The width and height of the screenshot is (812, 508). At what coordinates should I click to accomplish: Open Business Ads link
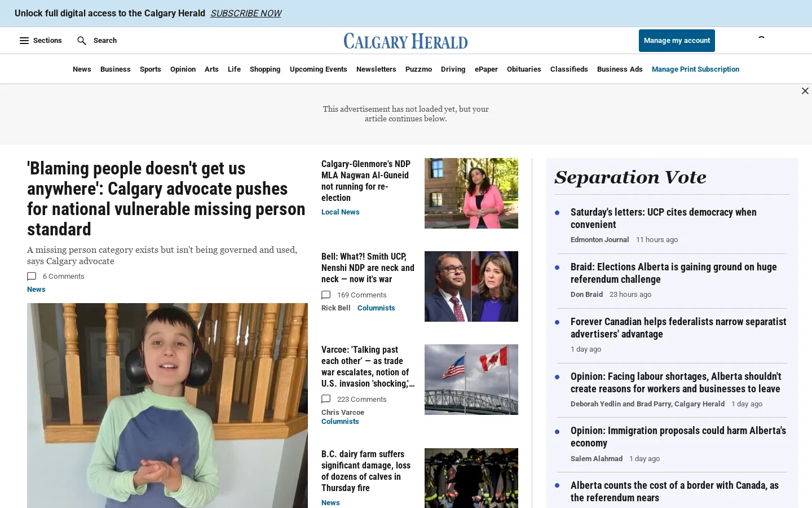coord(620,69)
